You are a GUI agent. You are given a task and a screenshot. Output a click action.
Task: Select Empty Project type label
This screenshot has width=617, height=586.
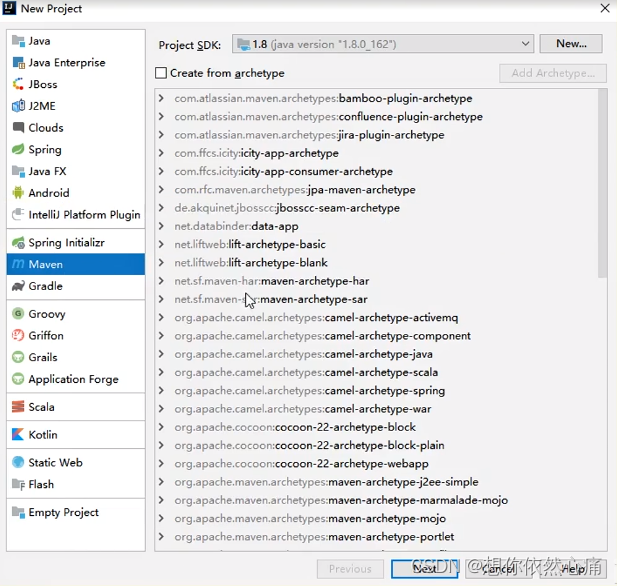[64, 512]
